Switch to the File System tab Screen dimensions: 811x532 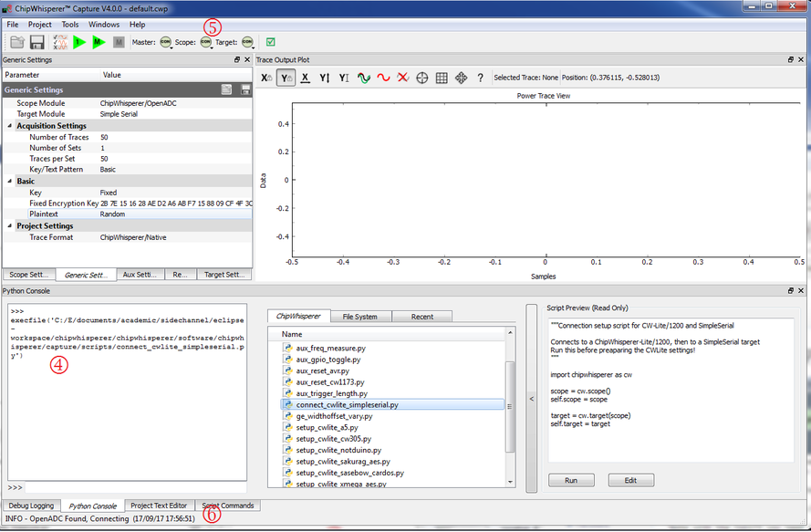click(x=361, y=316)
